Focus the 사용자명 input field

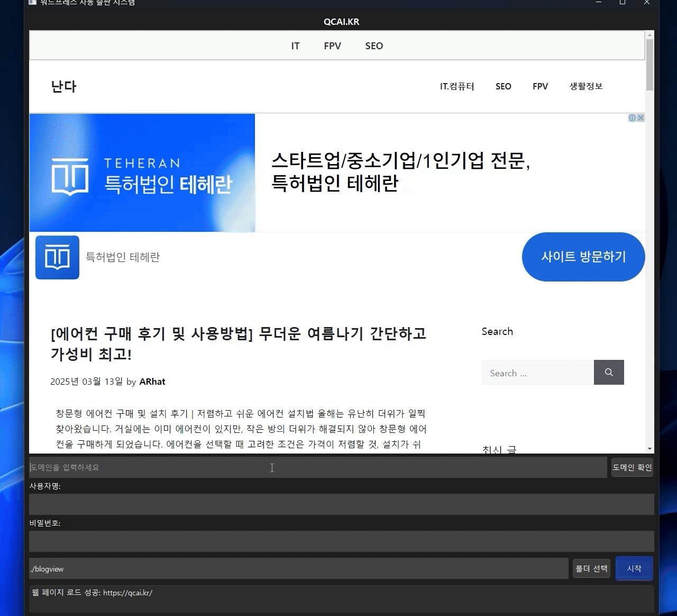tap(341, 504)
